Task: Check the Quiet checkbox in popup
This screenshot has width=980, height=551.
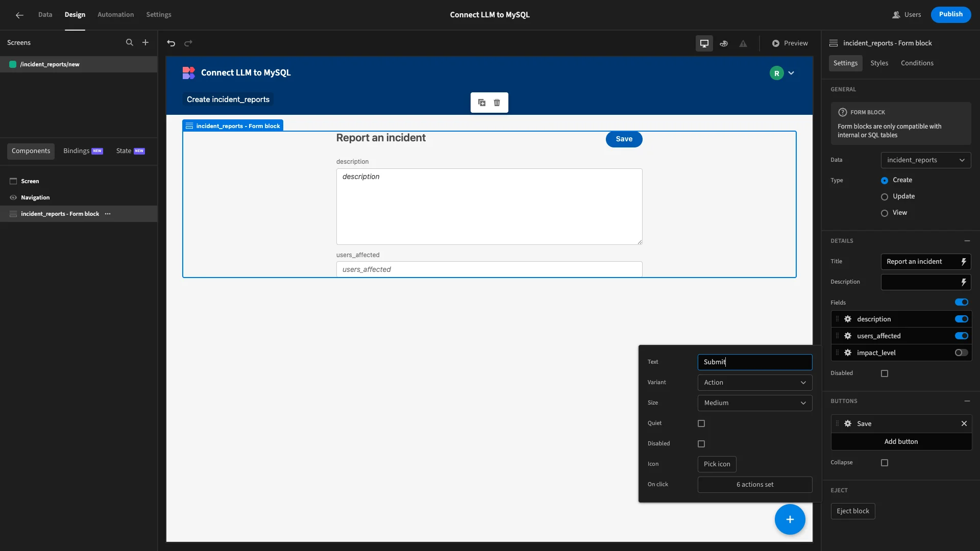Action: coord(701,423)
